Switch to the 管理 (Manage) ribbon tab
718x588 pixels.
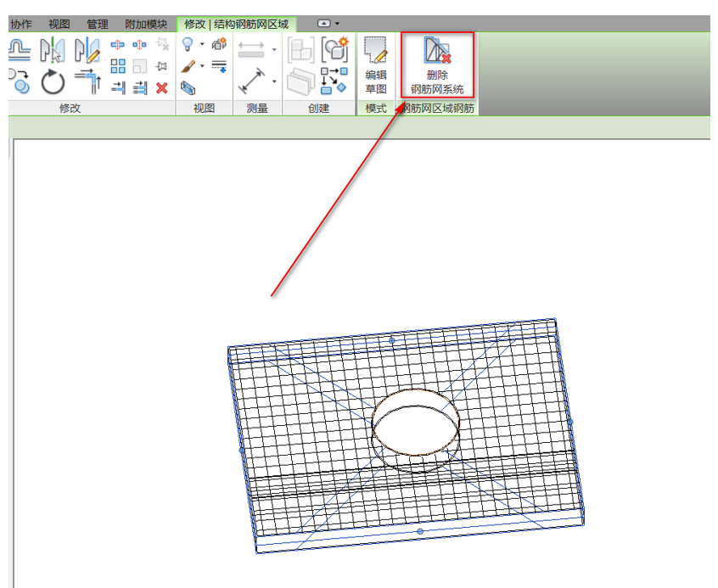click(97, 24)
